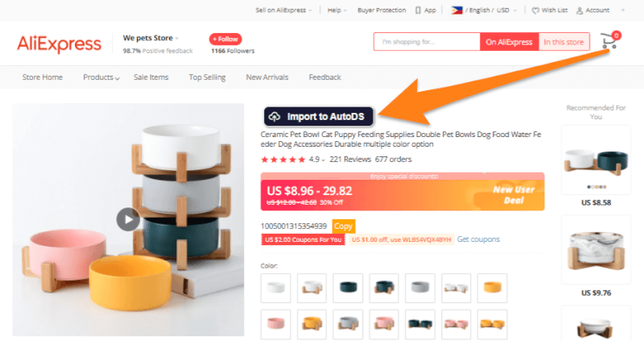Expand the Help dropdown
644x341 pixels.
(x=336, y=10)
